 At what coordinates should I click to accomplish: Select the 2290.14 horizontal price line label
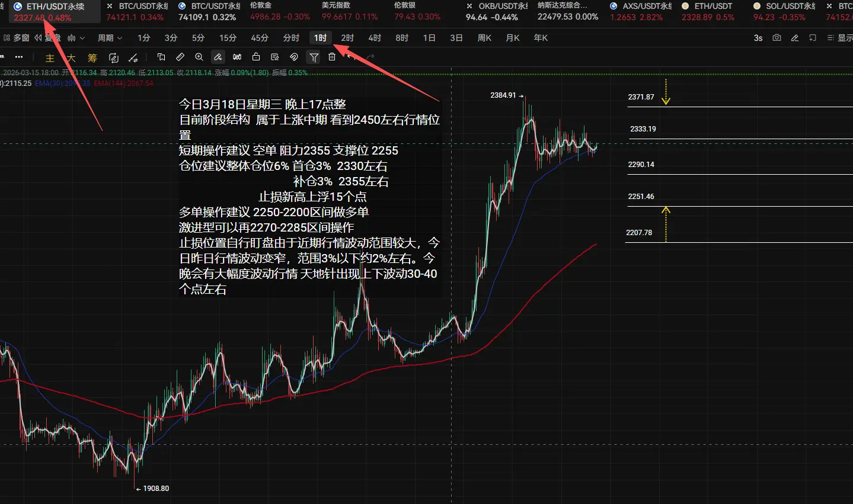(x=641, y=165)
